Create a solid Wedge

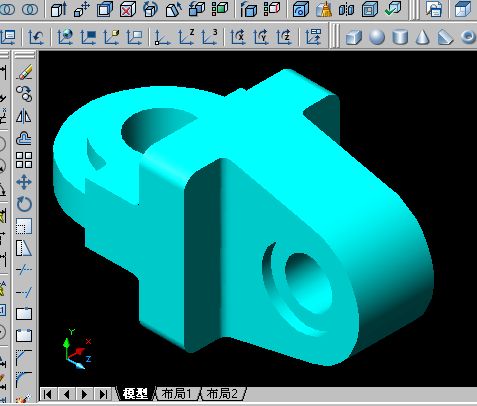445,37
